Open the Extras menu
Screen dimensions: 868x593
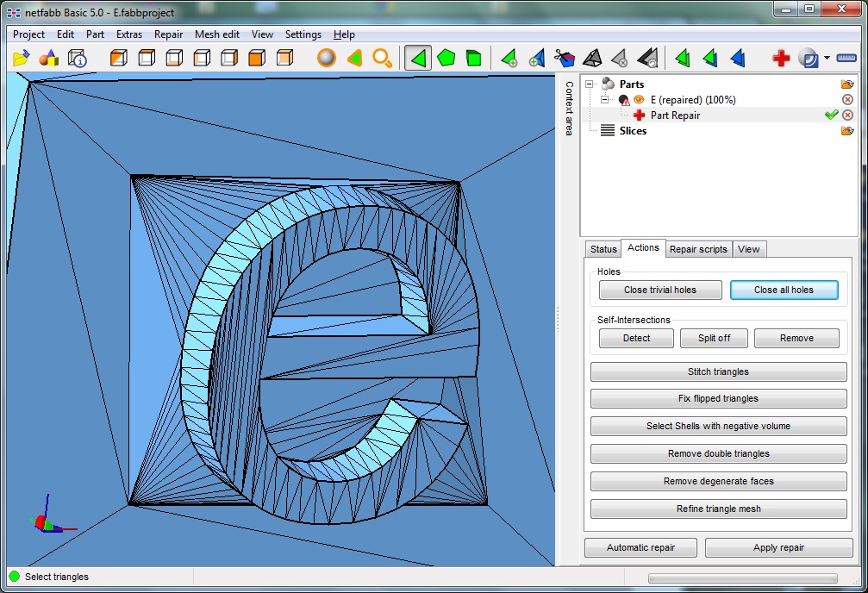(129, 34)
